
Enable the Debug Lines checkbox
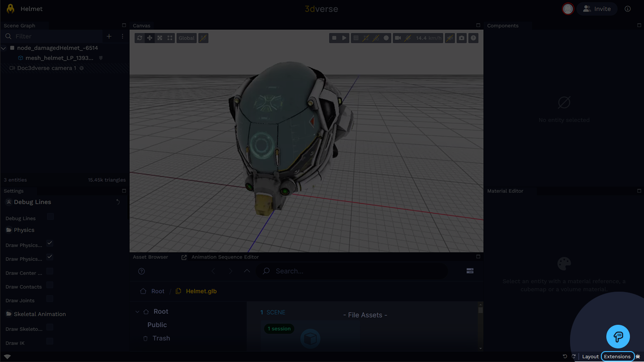click(x=50, y=217)
